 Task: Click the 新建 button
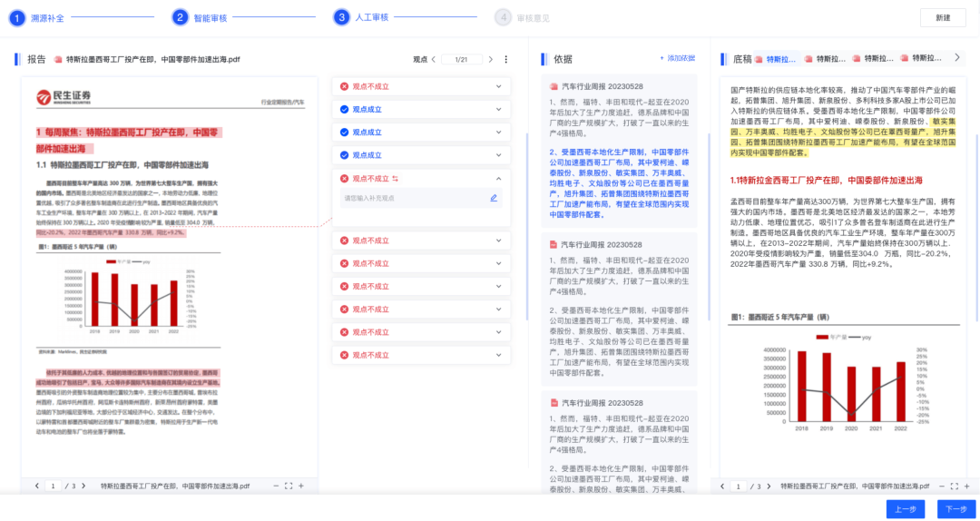pyautogui.click(x=943, y=17)
